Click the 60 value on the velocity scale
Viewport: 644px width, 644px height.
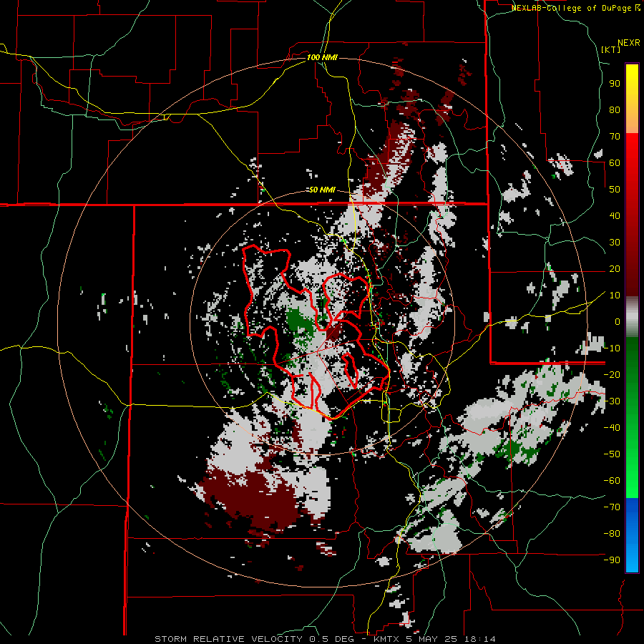point(615,162)
